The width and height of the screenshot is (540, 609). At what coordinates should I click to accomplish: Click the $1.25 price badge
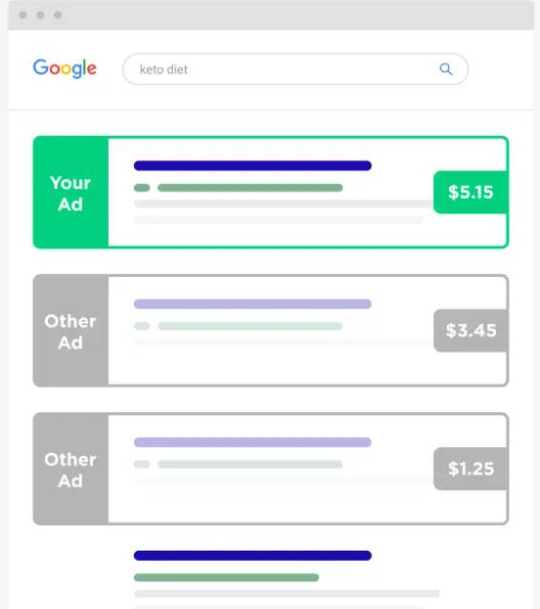tap(470, 469)
